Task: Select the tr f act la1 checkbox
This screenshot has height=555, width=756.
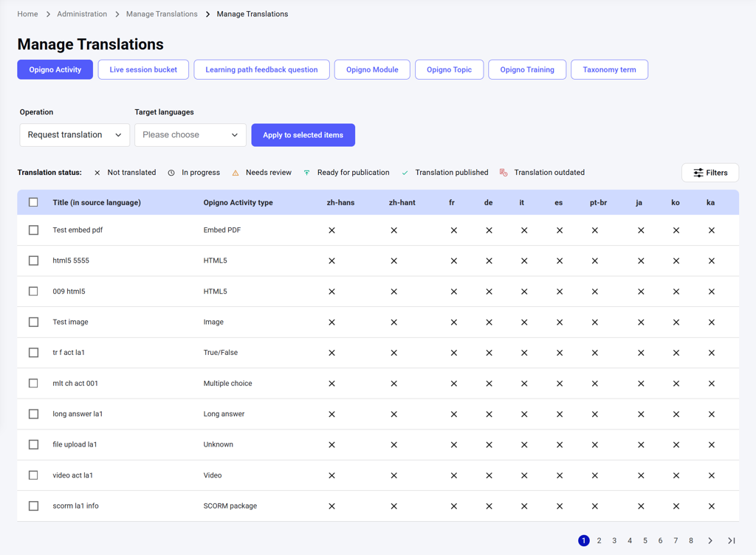Action: 33,353
